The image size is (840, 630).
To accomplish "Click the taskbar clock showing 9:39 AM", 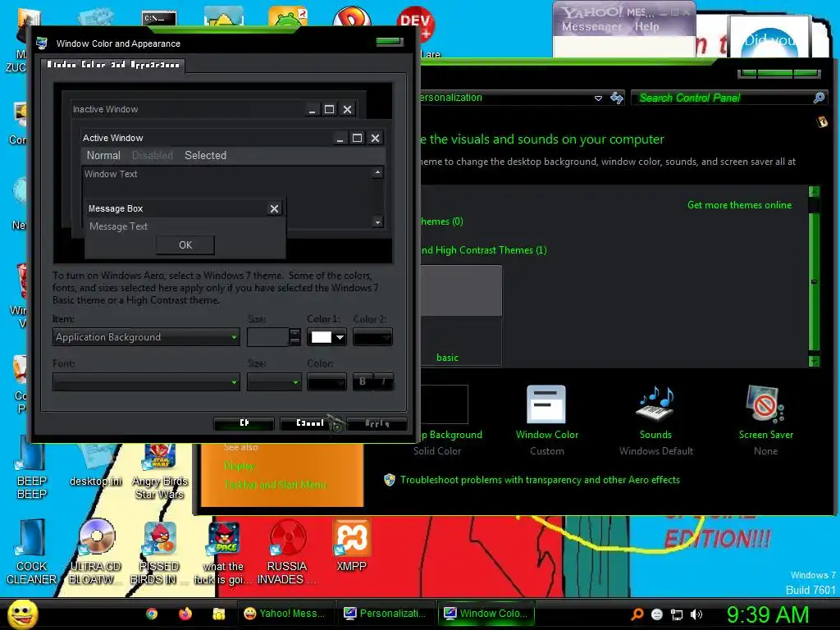I will pos(767,614).
